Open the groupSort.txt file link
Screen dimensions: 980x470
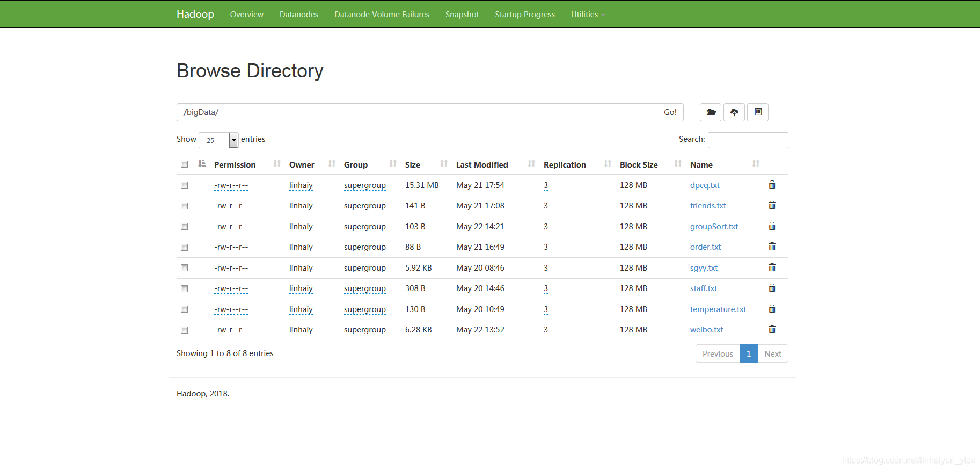click(x=714, y=227)
